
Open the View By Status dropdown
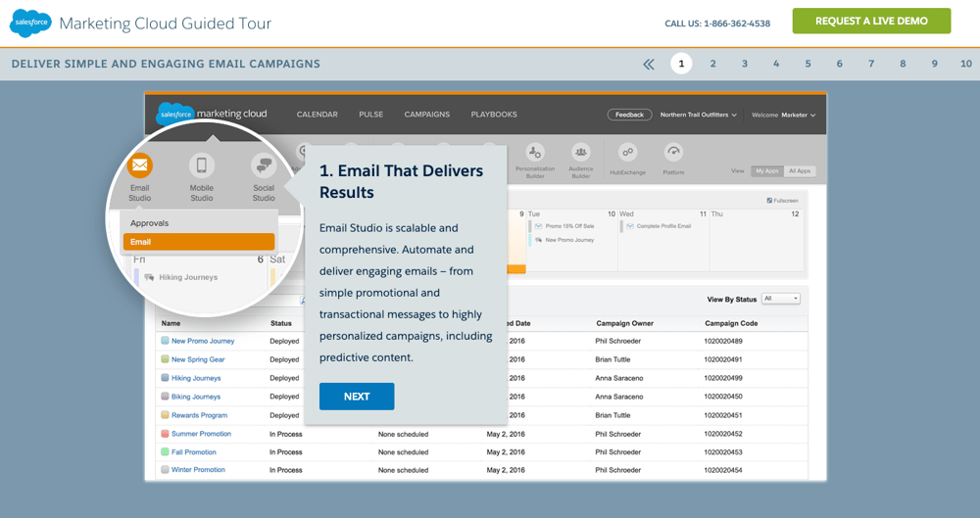781,299
